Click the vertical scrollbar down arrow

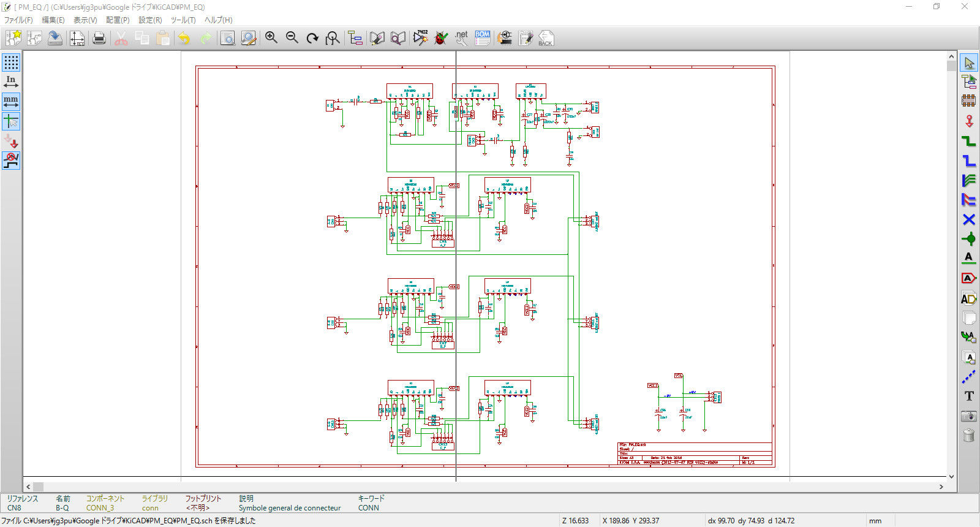[951, 476]
